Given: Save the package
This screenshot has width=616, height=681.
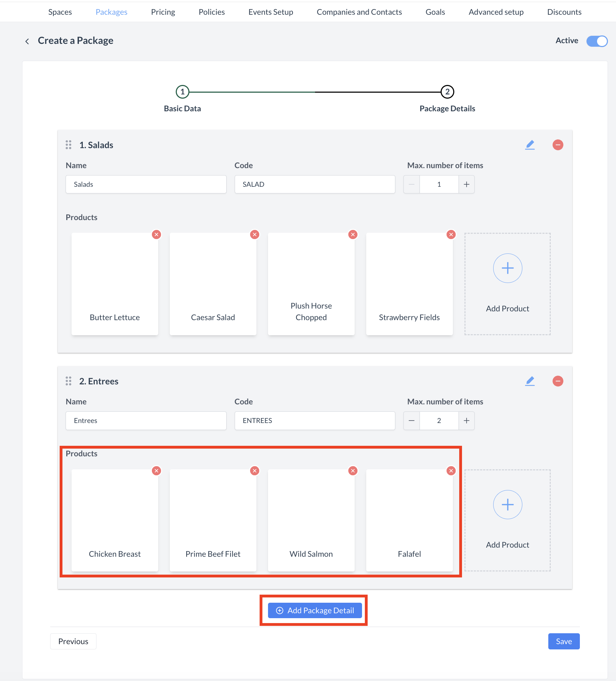Looking at the screenshot, I should coord(564,641).
